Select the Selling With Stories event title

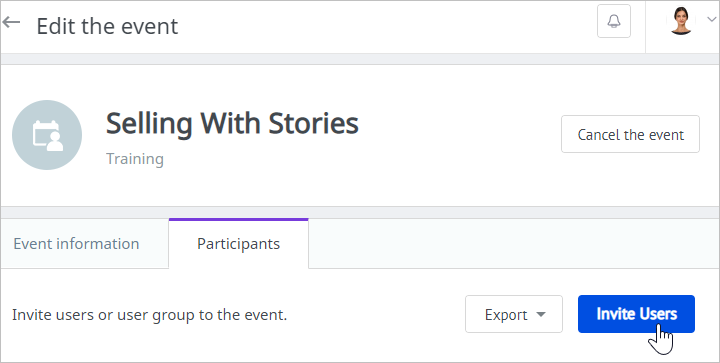(x=232, y=124)
